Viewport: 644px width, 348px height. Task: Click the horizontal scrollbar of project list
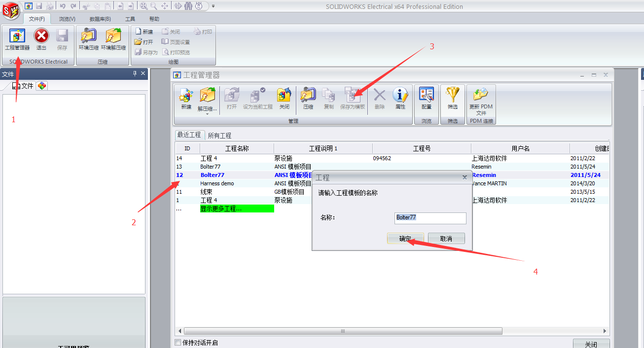(343, 331)
